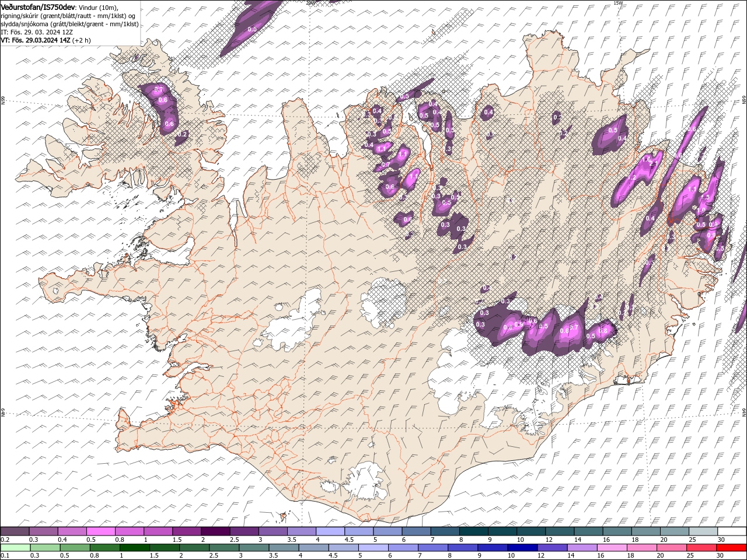Click the 0.2 label beginning the upper scale
Viewport: 747px width, 560px height.
5,540
